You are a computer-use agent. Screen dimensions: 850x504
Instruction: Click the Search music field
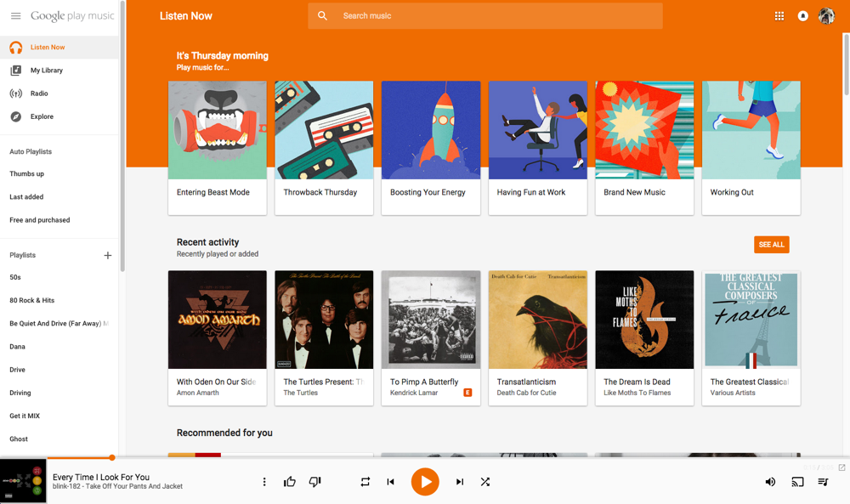484,16
